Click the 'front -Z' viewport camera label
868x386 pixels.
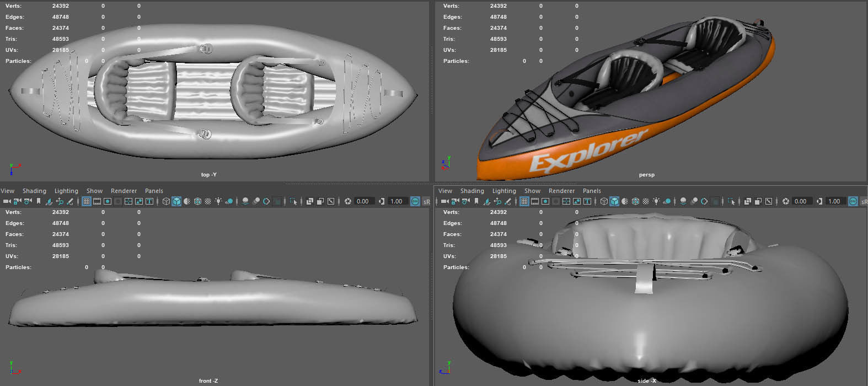(x=208, y=381)
